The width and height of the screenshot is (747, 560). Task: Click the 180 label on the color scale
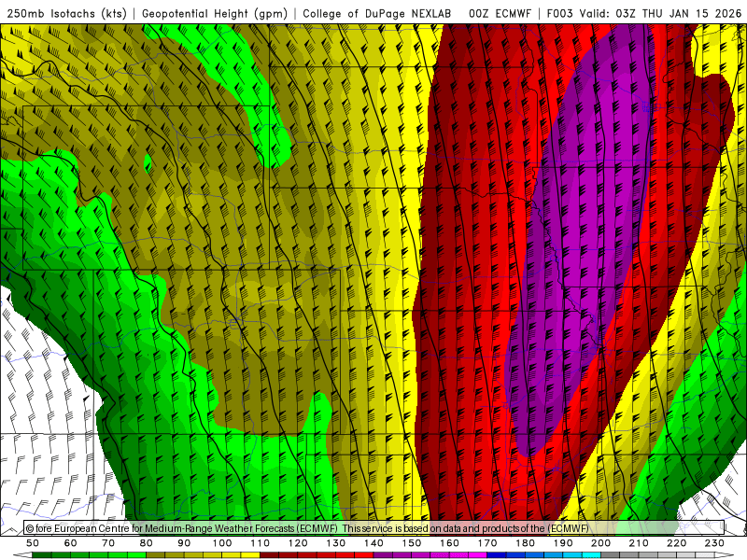pyautogui.click(x=525, y=543)
